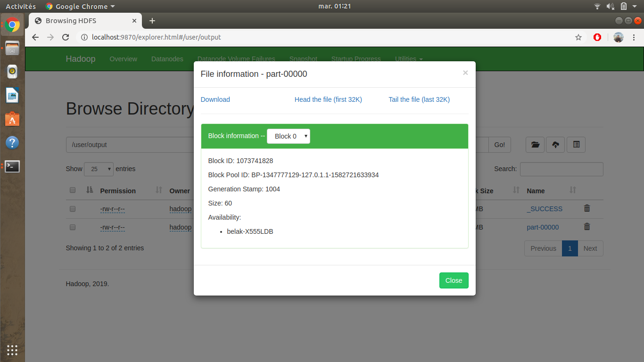This screenshot has width=644, height=362.
Task: Click the hadoop owner in part-00000 row
Action: click(x=181, y=227)
